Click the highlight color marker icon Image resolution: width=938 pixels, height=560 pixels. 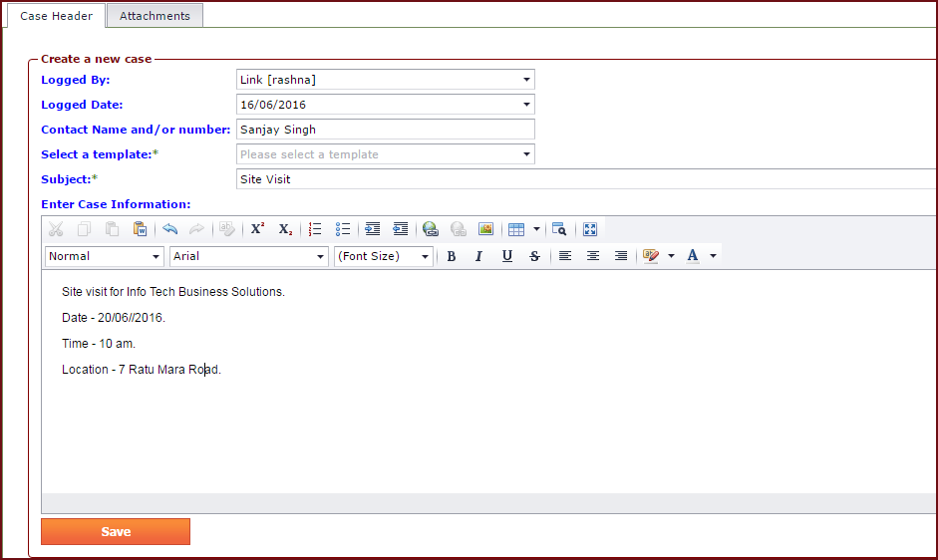coord(651,256)
